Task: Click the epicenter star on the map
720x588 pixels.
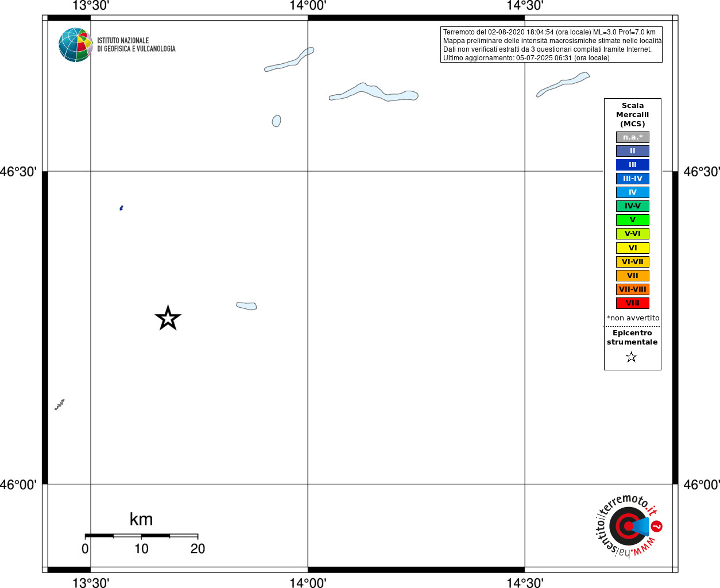Action: [168, 318]
